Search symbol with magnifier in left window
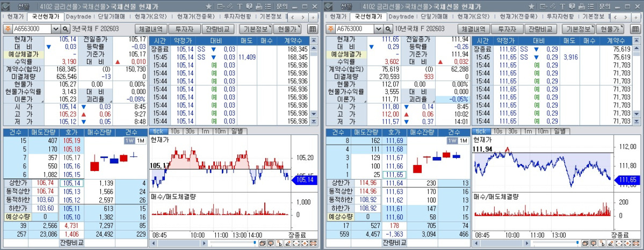Image resolution: width=644 pixels, height=250 pixels. (66, 29)
